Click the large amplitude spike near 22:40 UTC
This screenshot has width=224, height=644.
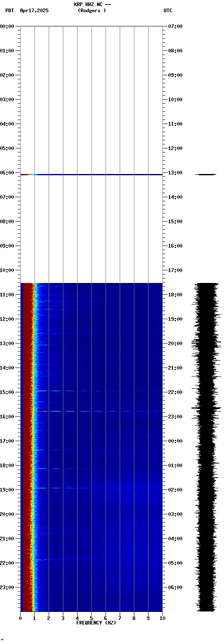point(206,408)
